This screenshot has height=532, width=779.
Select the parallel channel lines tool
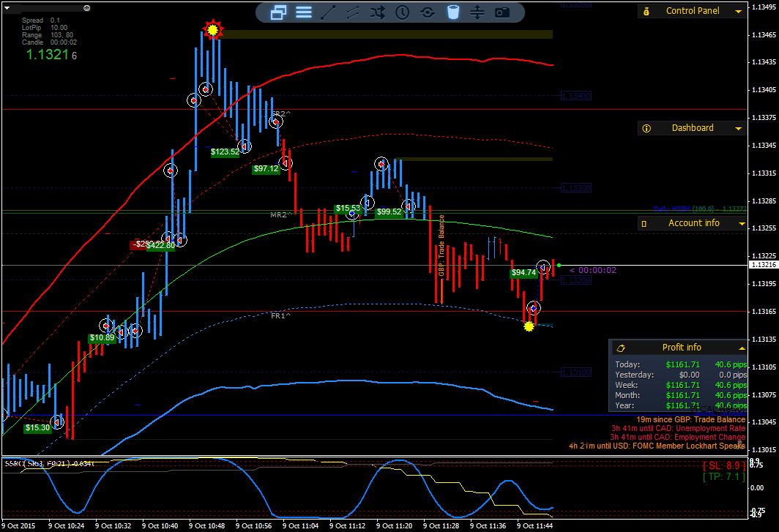tap(353, 12)
